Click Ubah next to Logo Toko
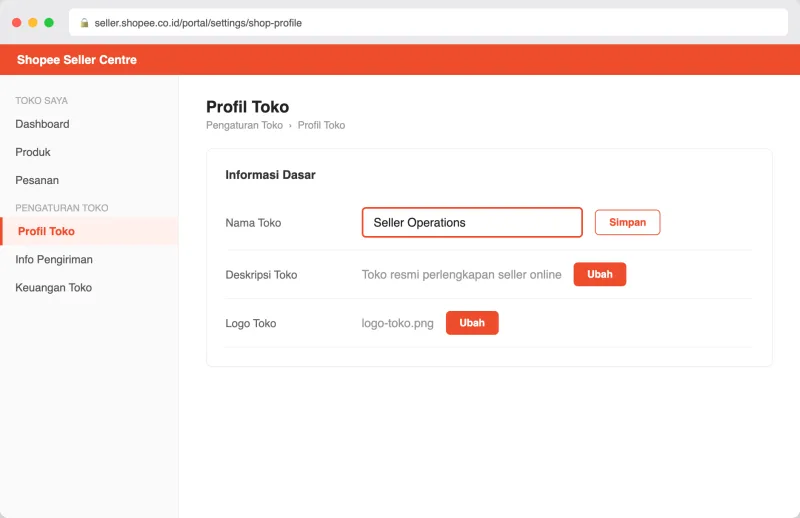 tap(472, 323)
